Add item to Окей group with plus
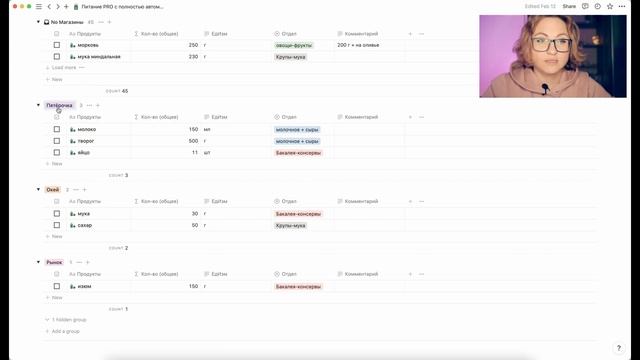Image resolution: width=640 pixels, height=360 pixels. tap(84, 189)
